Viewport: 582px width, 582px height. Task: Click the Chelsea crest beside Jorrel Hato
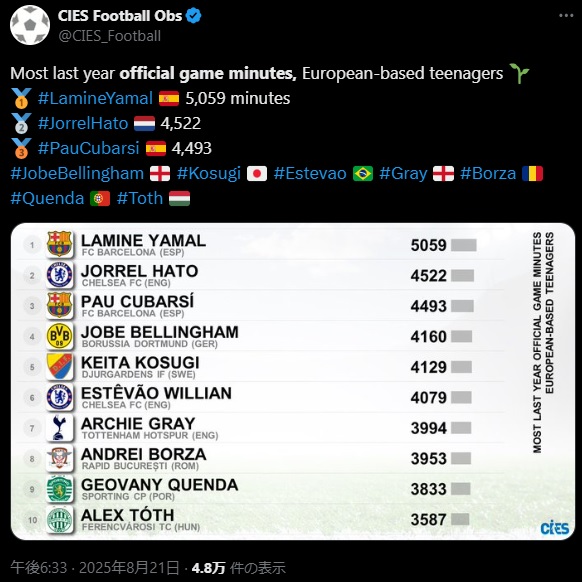[x=59, y=275]
